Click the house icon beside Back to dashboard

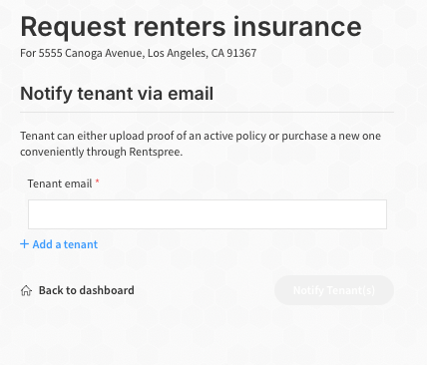pyautogui.click(x=26, y=290)
